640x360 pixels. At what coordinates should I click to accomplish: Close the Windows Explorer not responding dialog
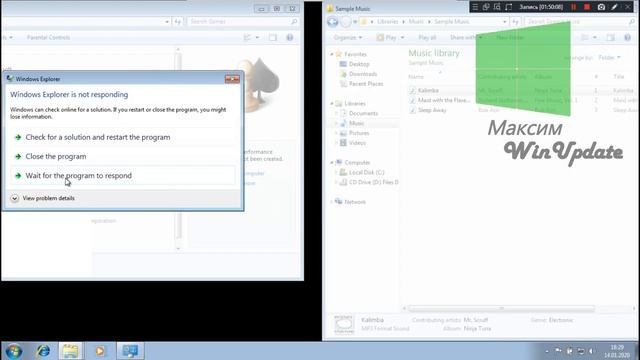pos(232,79)
